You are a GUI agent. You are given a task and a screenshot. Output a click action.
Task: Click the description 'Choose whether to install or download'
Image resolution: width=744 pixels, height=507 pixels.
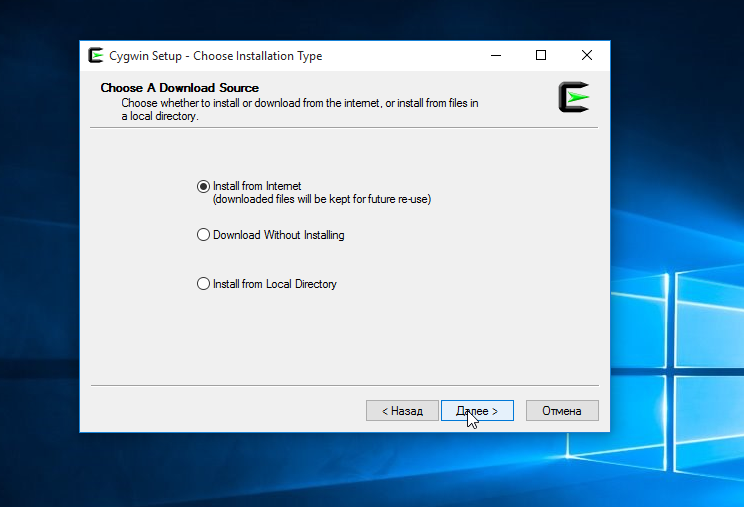(x=299, y=110)
